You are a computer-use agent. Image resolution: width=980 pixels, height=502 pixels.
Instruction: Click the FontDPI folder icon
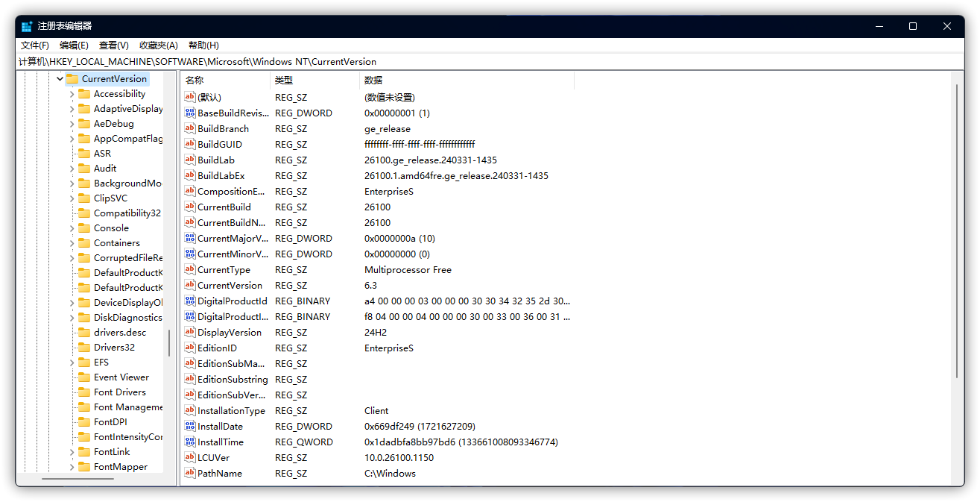pos(84,421)
